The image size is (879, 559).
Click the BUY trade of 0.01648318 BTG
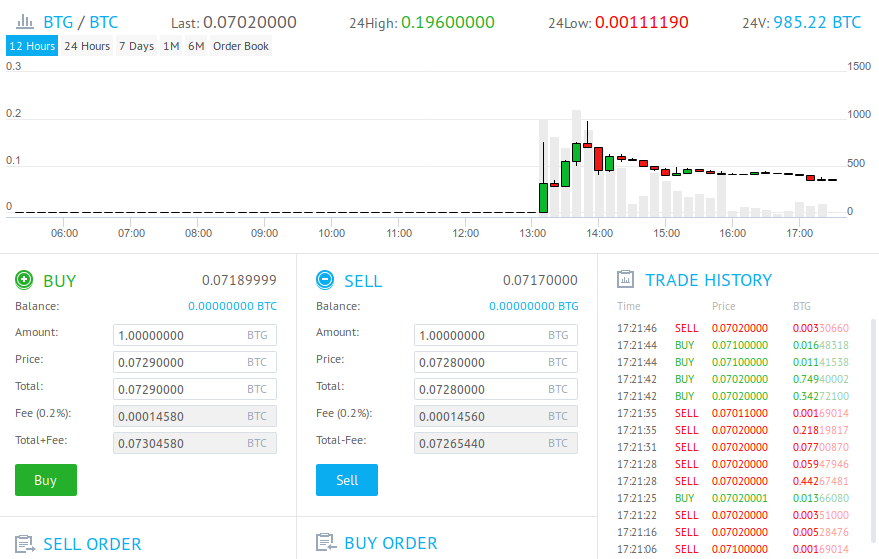click(733, 345)
